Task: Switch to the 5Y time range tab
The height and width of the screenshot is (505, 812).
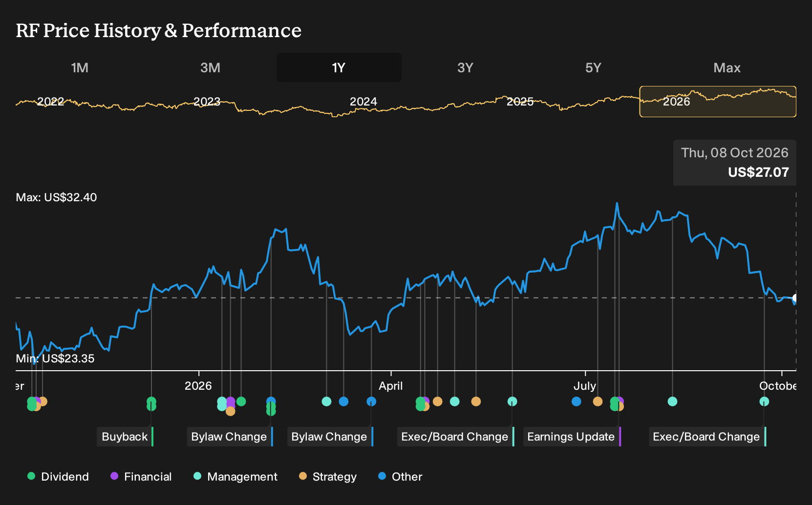Action: pos(593,67)
